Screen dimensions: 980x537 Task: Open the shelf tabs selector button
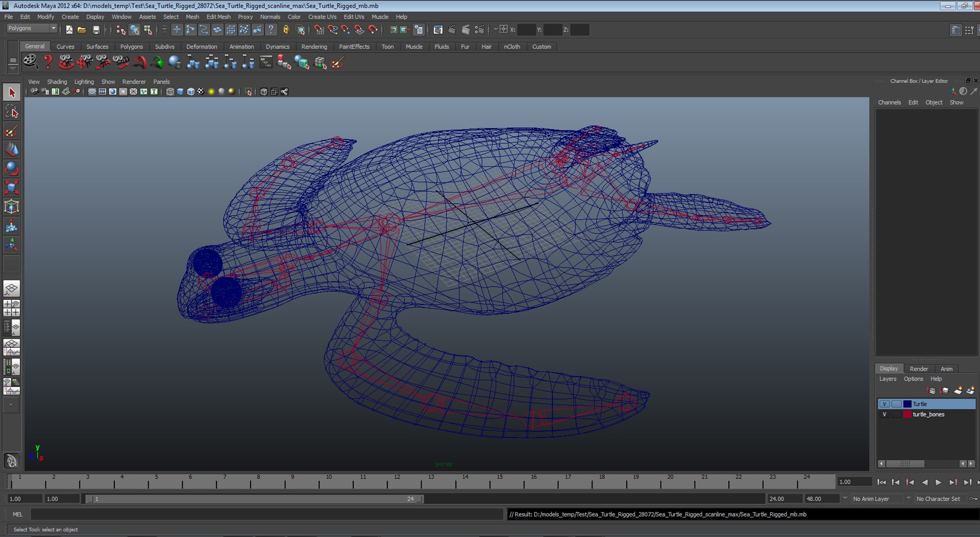(13, 59)
